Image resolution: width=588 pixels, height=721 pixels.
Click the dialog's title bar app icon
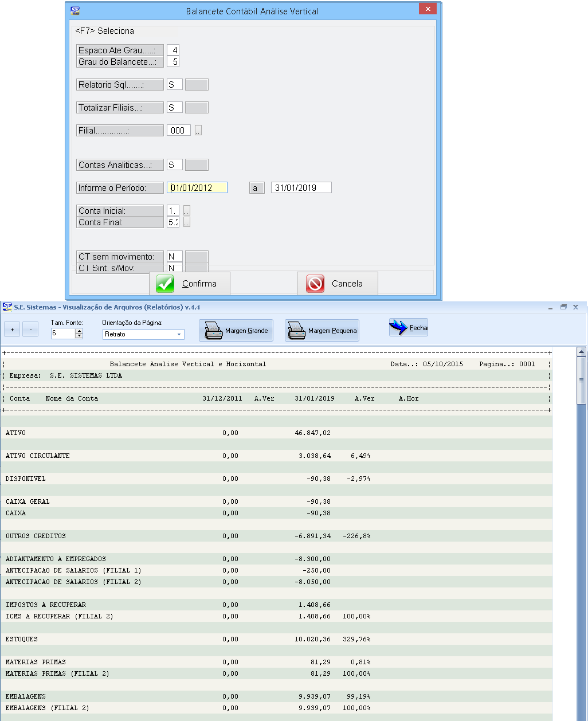(x=74, y=11)
